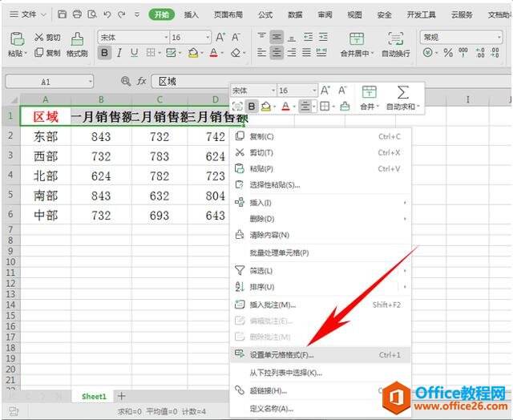Click the fx insert function icon
The image size is (513, 420).
[x=141, y=81]
